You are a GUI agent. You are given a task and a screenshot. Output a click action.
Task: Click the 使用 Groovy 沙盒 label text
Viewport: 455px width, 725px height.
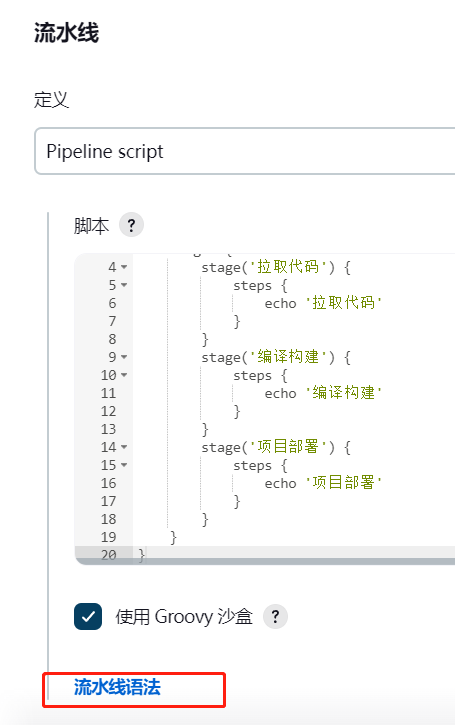click(184, 617)
